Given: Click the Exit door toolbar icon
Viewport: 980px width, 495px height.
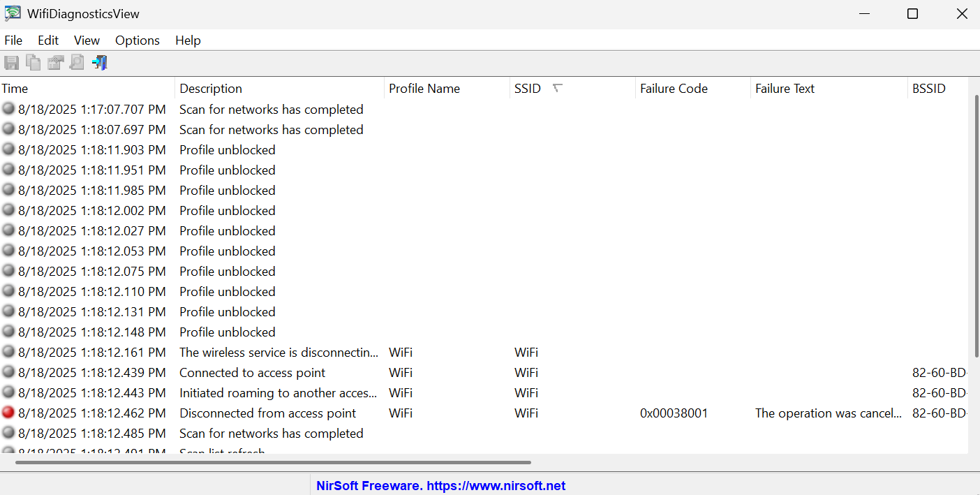Looking at the screenshot, I should 99,63.
